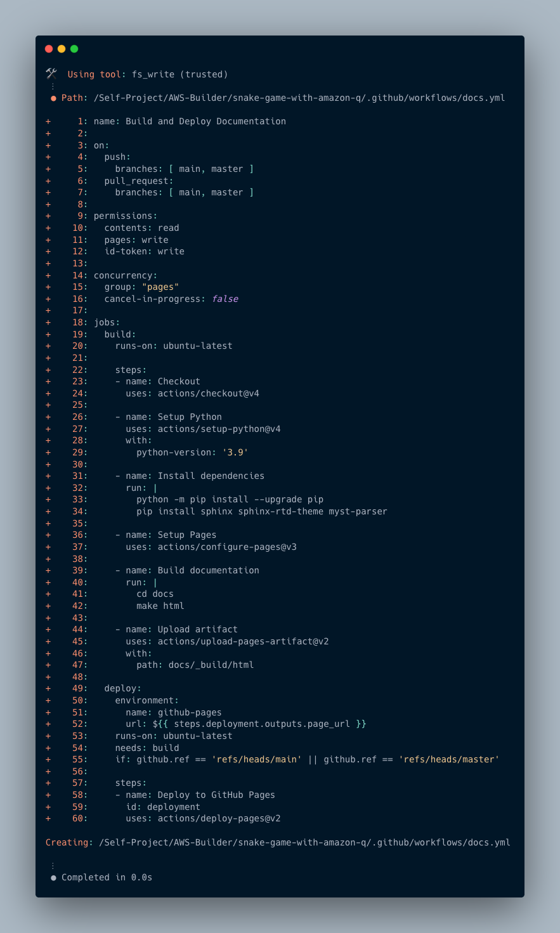Image resolution: width=560 pixels, height=933 pixels.
Task: Click line number 18 for jobs
Action: pyautogui.click(x=77, y=322)
